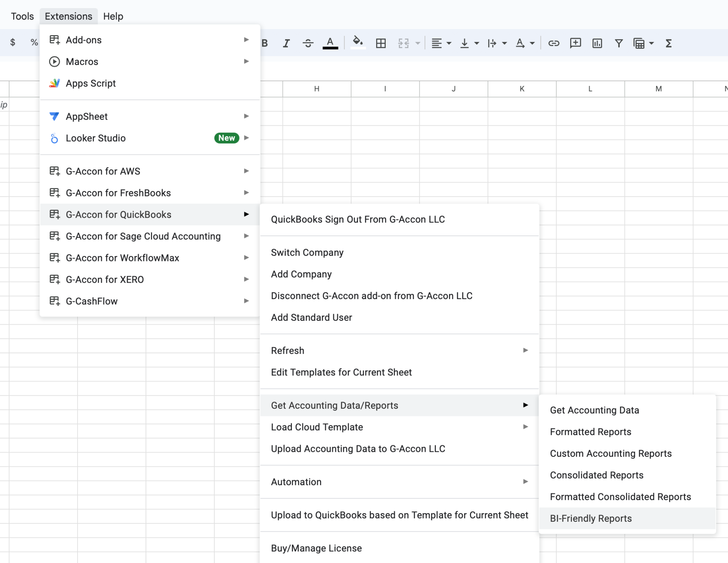Expand the Automation submenu
Image resolution: width=728 pixels, height=563 pixels.
(x=400, y=482)
